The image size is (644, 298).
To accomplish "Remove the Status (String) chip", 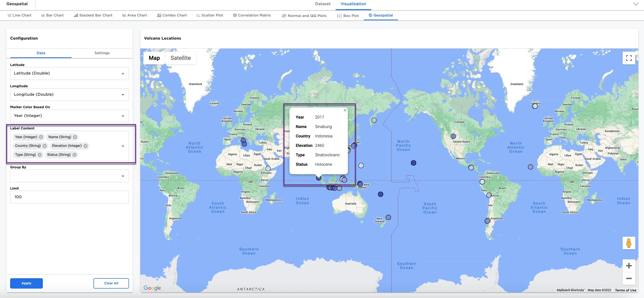I will pyautogui.click(x=75, y=155).
